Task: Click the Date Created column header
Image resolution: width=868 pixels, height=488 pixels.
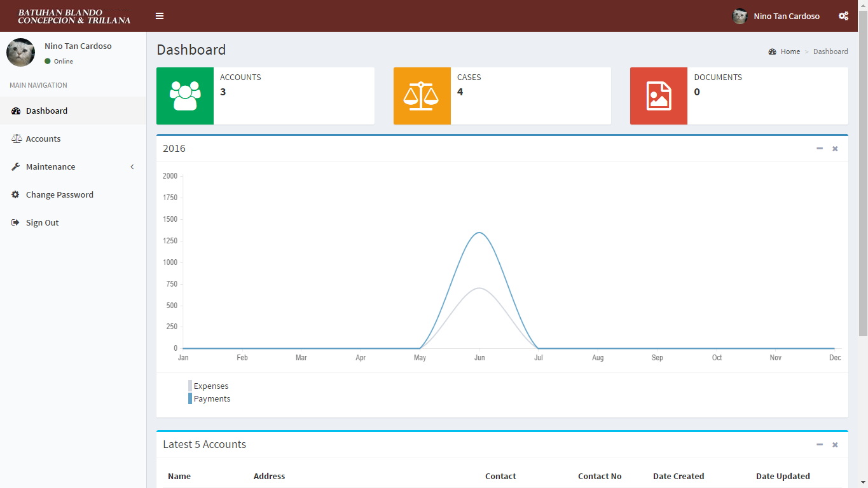Action: pos(679,476)
